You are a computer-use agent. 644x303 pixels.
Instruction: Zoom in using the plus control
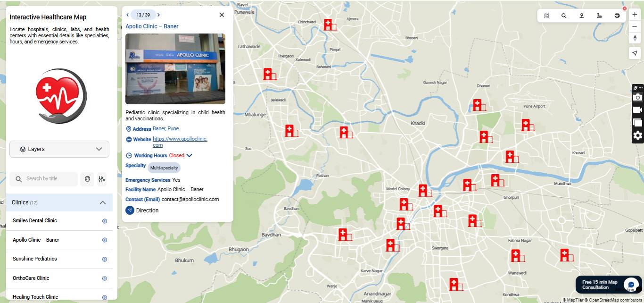635,14
